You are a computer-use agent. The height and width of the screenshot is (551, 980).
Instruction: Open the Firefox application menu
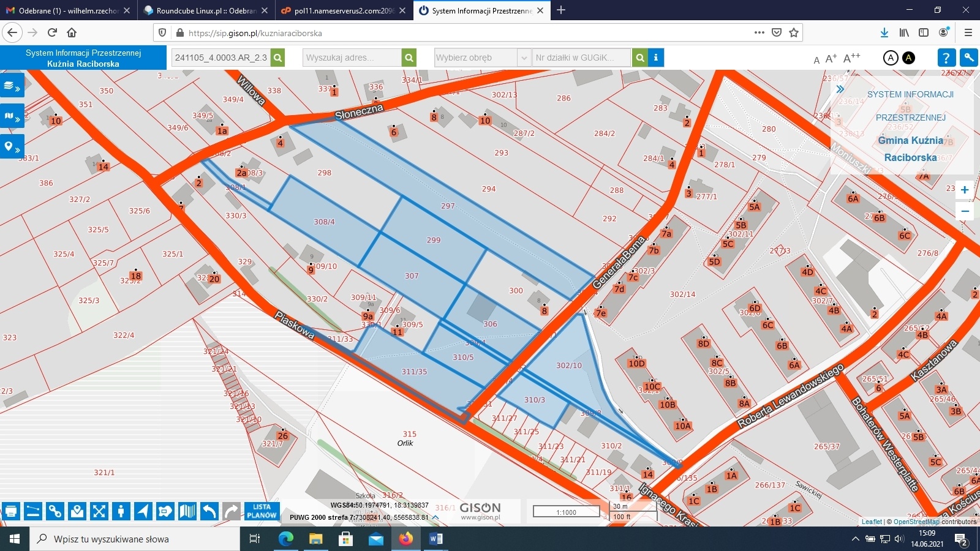[x=967, y=33]
